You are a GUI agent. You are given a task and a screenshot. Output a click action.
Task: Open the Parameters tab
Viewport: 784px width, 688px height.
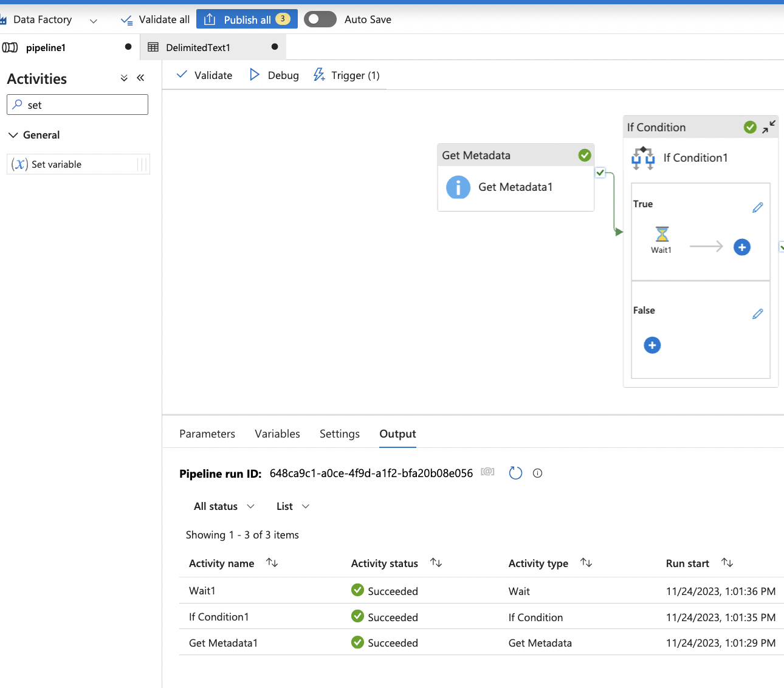[x=207, y=434]
